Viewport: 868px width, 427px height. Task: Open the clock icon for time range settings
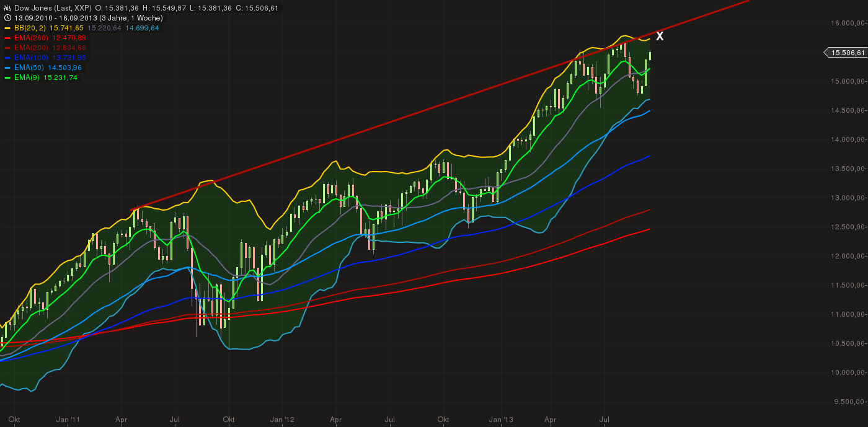(x=6, y=18)
